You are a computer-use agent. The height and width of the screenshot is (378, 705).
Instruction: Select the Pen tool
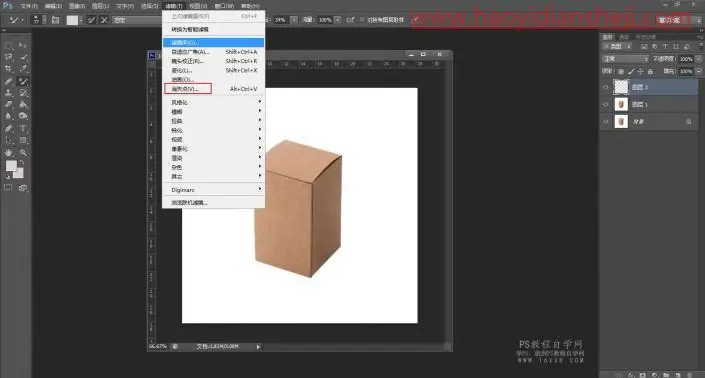point(9,129)
